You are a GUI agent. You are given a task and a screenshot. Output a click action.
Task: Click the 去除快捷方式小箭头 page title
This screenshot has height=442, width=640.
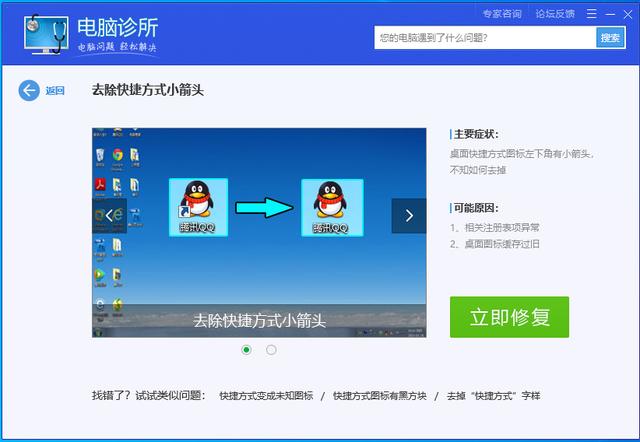[148, 90]
